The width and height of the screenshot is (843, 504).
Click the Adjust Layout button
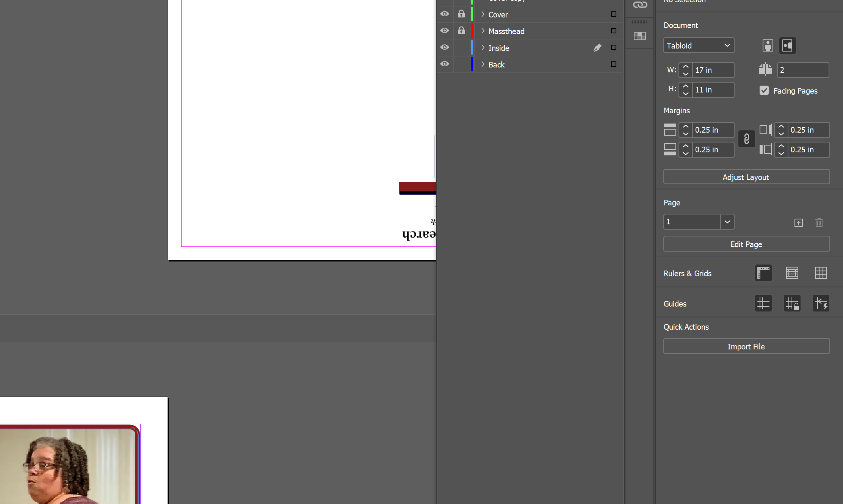746,177
